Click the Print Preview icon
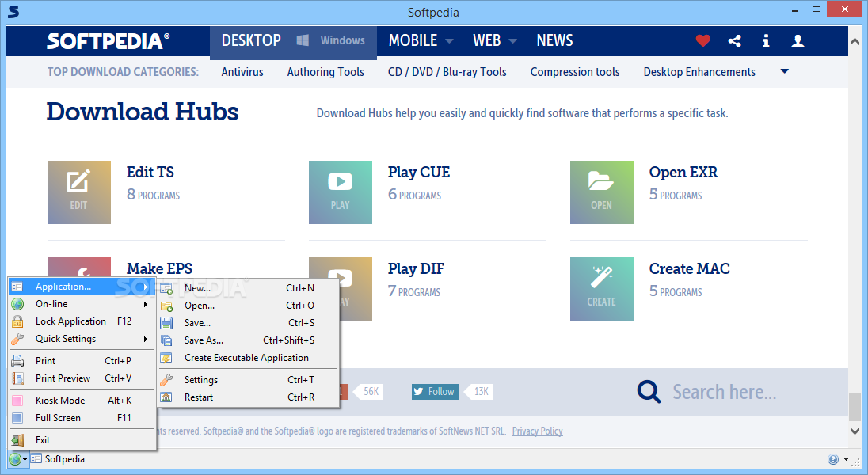This screenshot has width=868, height=475. (17, 378)
